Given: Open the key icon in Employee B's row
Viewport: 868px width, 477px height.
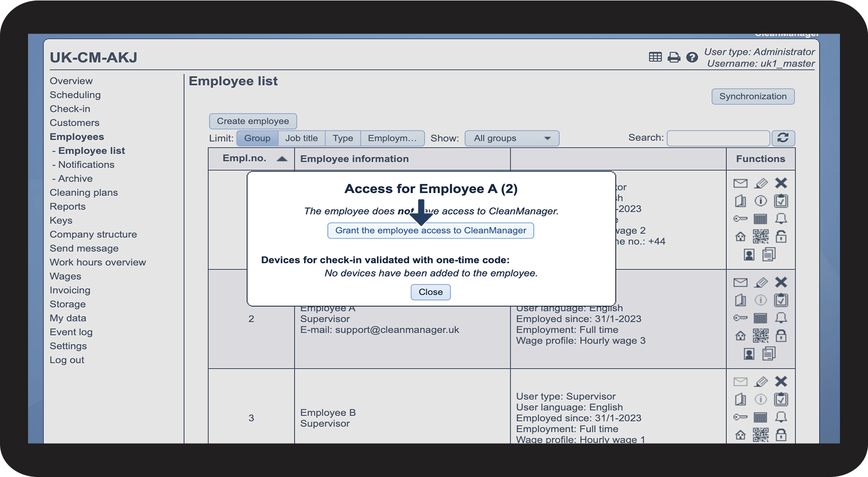Looking at the screenshot, I should point(740,418).
